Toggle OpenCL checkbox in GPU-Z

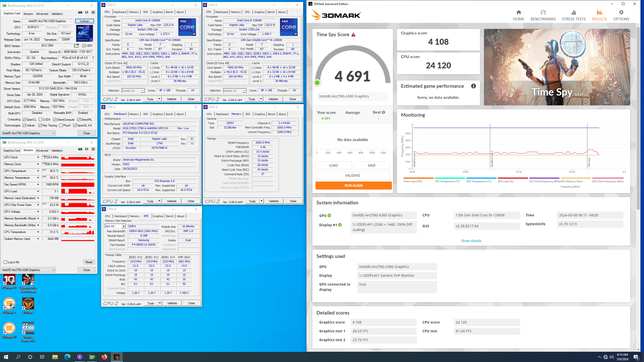pyautogui.click(x=24, y=120)
